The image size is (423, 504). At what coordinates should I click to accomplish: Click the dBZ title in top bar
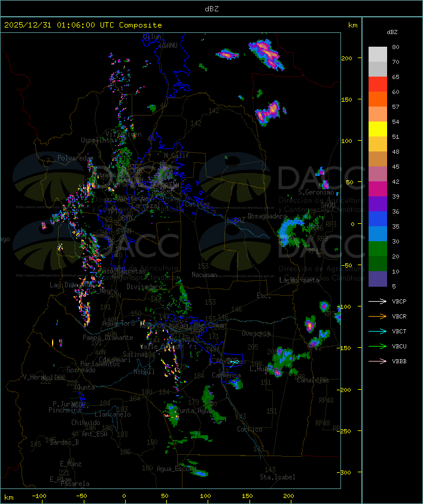pyautogui.click(x=212, y=8)
